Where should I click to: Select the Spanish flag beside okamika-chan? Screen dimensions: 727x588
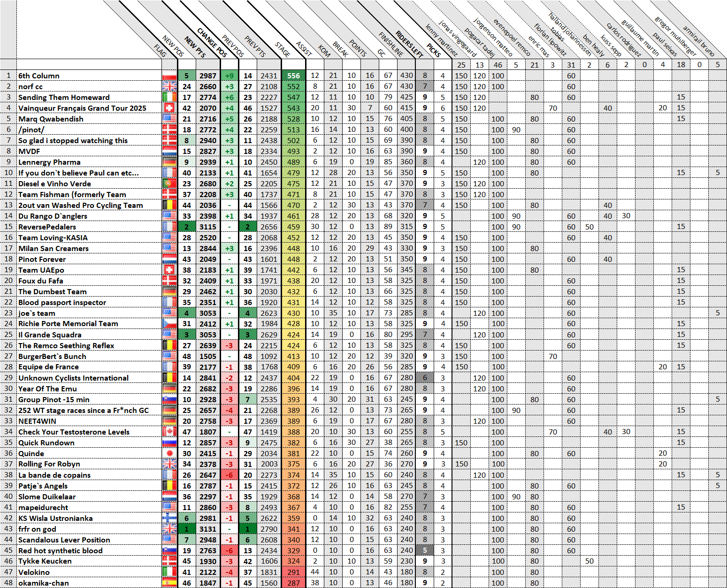tap(169, 583)
